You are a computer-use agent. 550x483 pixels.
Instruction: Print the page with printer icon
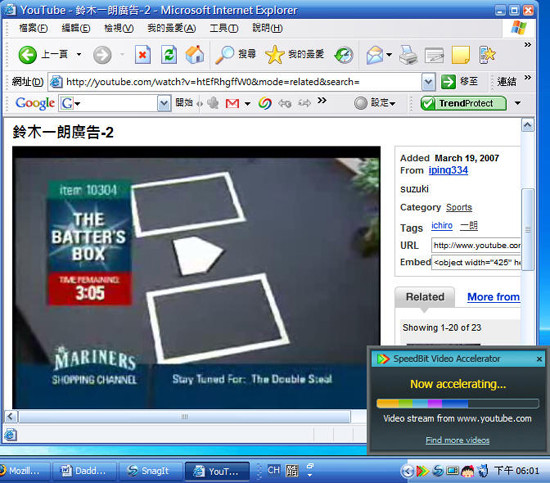pyautogui.click(x=408, y=55)
